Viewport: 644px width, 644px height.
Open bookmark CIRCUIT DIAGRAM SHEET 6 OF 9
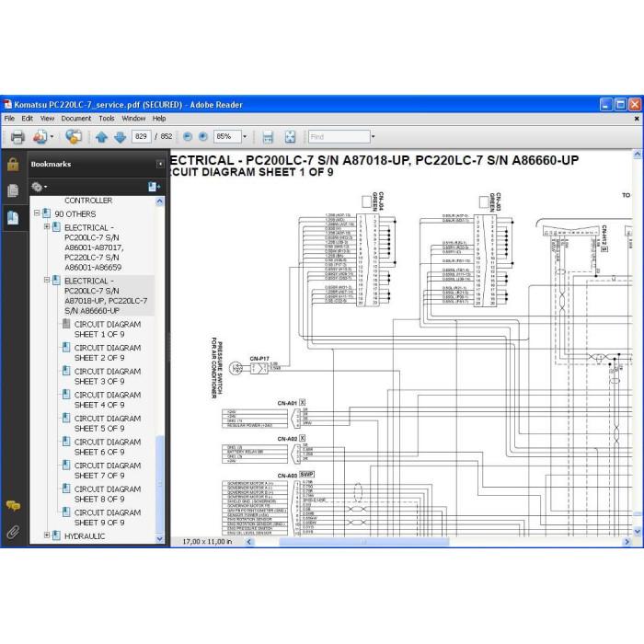pos(108,447)
